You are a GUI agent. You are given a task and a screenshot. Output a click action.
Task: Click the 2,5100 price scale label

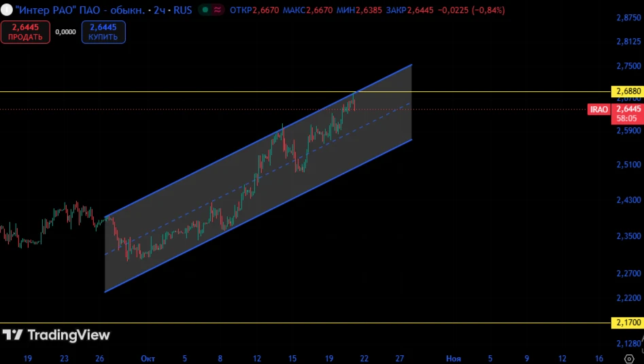(x=628, y=165)
